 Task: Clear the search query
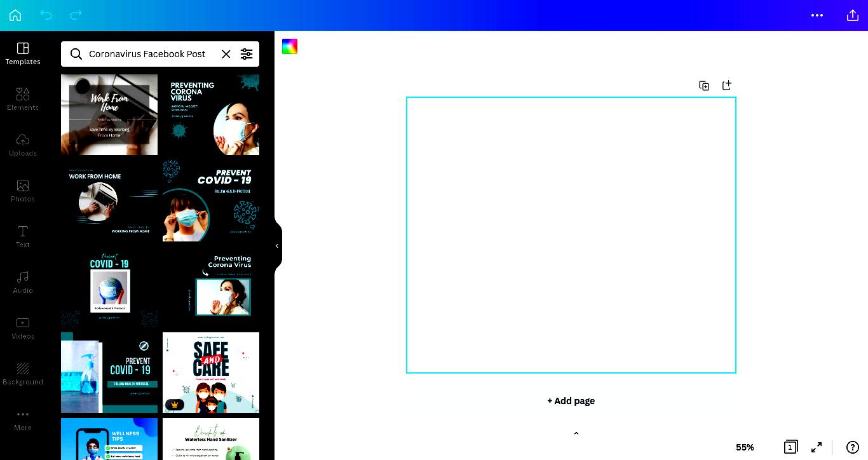tap(226, 54)
